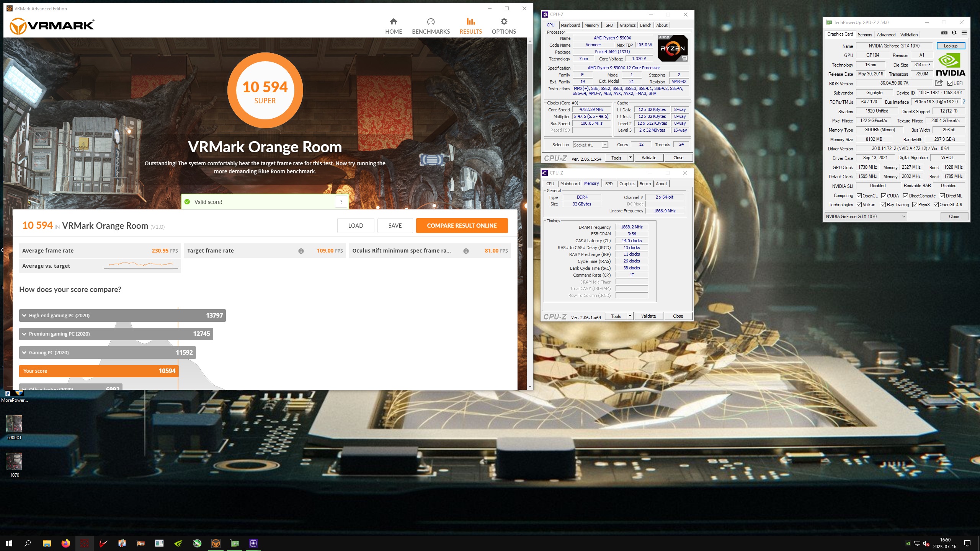Open 1070 desktop shortcut
980x551 pixels.
pos(14,465)
